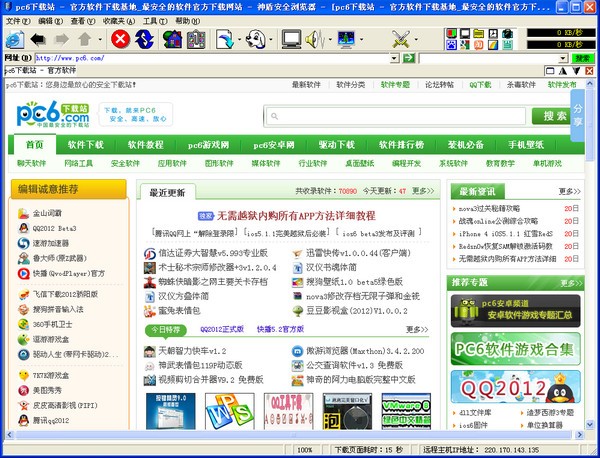Expand the address bar URL history dropdown
600x458 pixels.
[x=395, y=59]
